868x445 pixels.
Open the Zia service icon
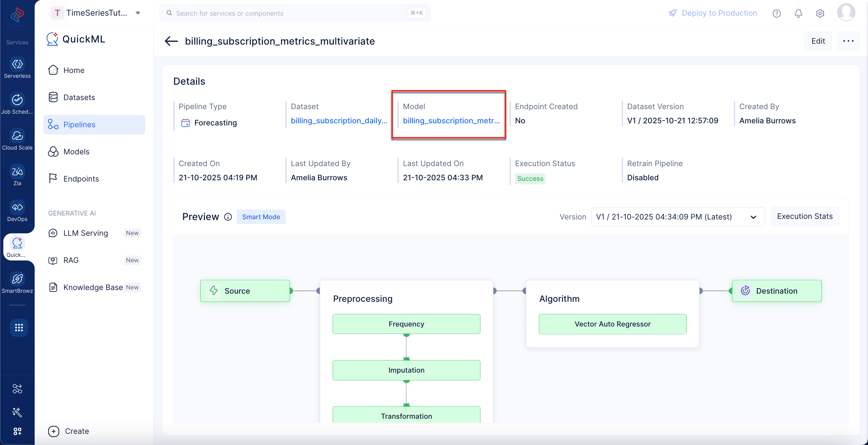(x=17, y=171)
